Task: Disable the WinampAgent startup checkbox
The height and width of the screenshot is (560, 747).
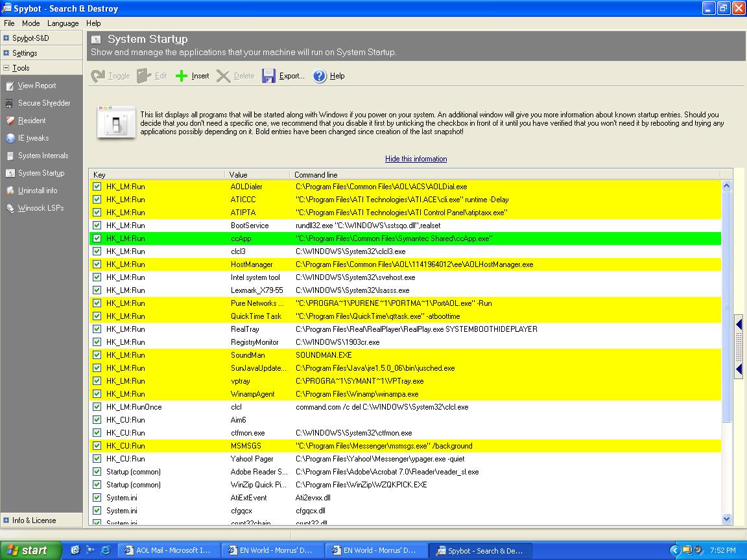Action: (x=97, y=394)
